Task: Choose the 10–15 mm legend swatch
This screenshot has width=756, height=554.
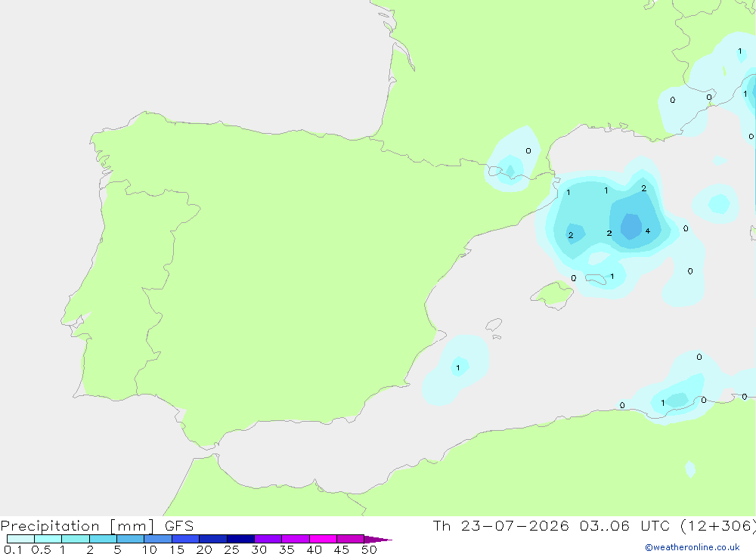Action: pyautogui.click(x=158, y=539)
